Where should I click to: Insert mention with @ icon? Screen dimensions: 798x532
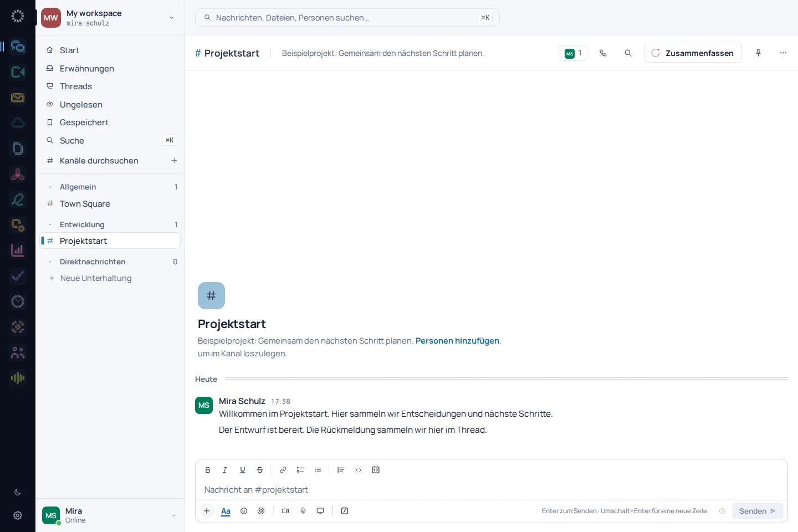(x=261, y=511)
